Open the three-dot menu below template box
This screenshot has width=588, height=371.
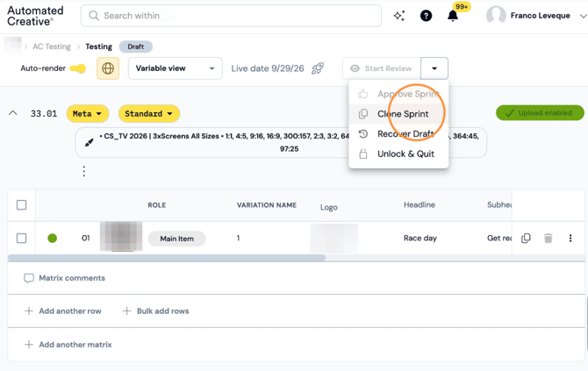84,171
